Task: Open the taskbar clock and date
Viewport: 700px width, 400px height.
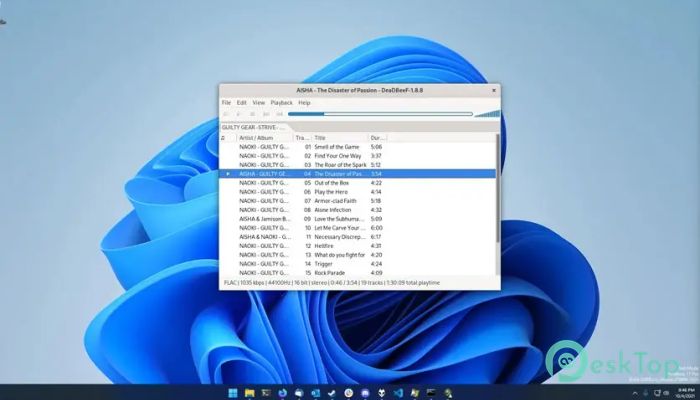Action: tap(687, 393)
